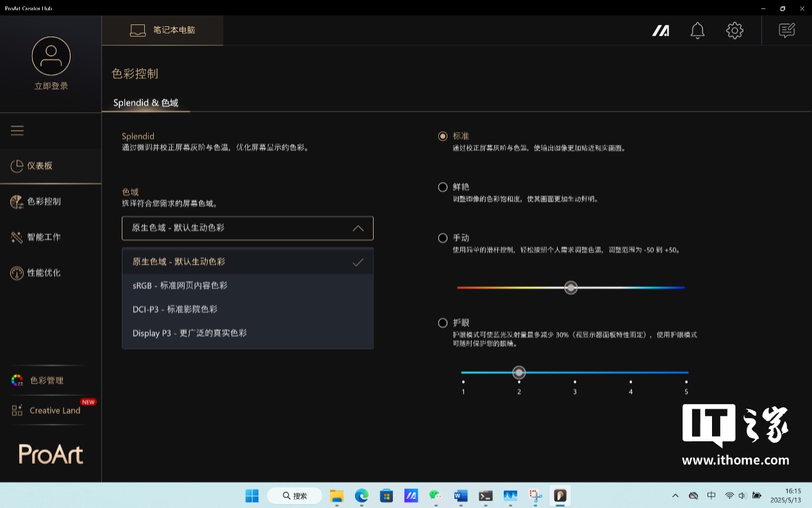Click the Windows taskbar search box

pos(294,496)
